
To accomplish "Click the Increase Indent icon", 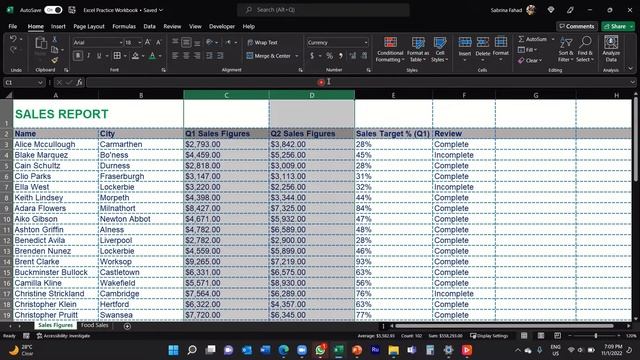I will 220,56.
